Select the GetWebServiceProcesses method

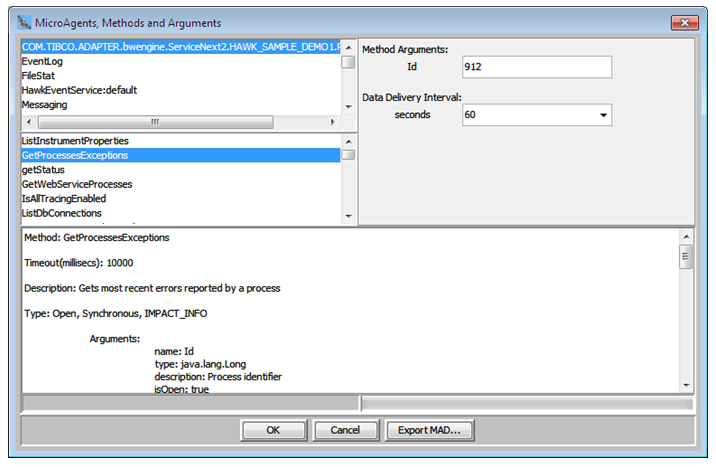click(181, 184)
